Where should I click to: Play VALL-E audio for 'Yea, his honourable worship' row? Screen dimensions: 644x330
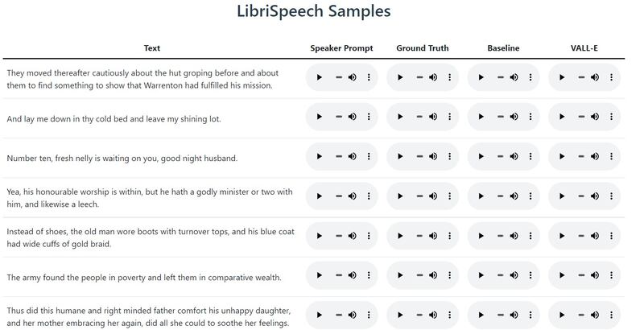click(x=561, y=196)
